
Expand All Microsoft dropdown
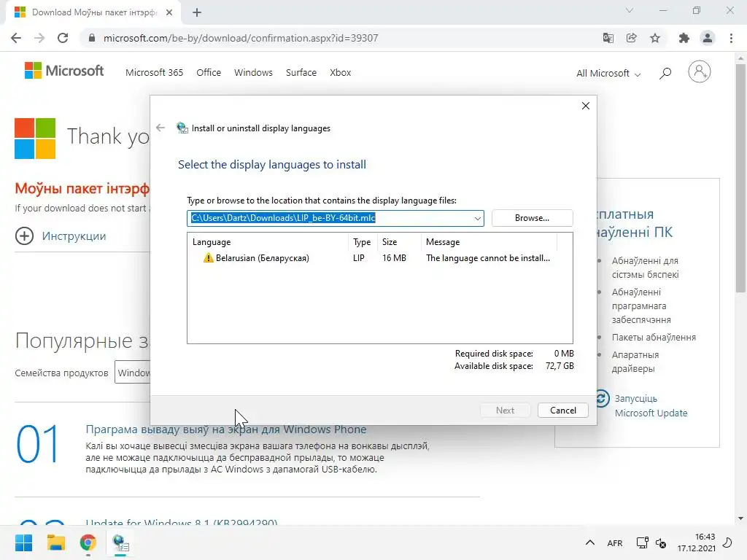[x=608, y=74]
